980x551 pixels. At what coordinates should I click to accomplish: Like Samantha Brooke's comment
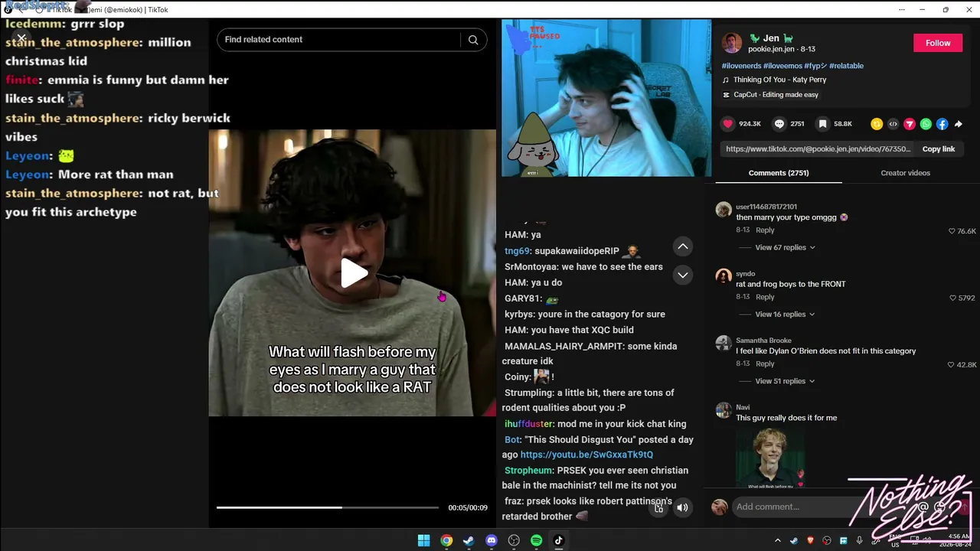[952, 365]
